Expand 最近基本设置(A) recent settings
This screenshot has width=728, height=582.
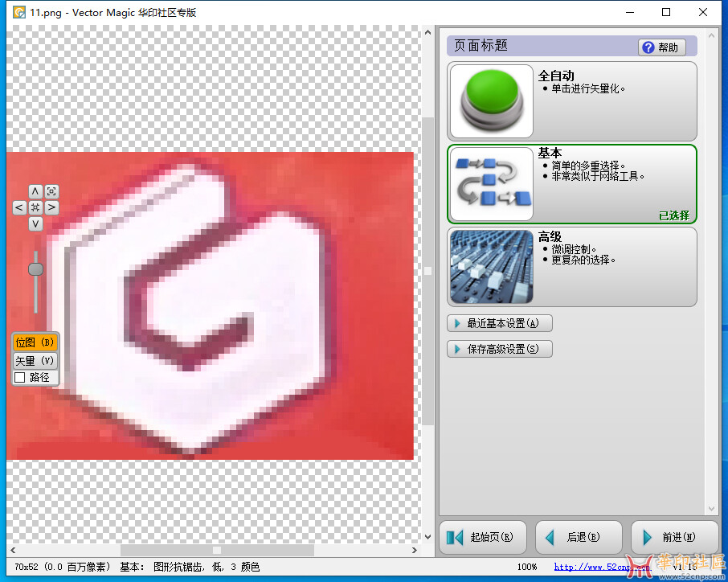click(500, 323)
